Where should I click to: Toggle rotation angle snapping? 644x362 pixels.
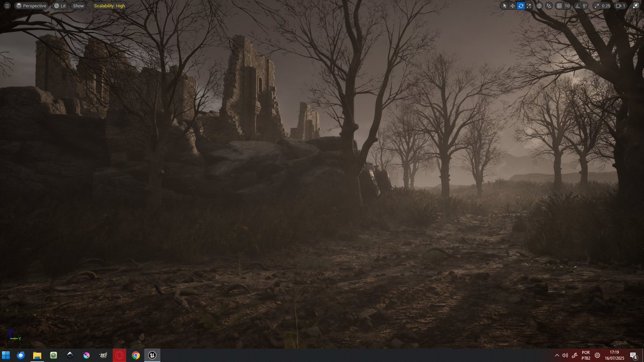[x=577, y=6]
